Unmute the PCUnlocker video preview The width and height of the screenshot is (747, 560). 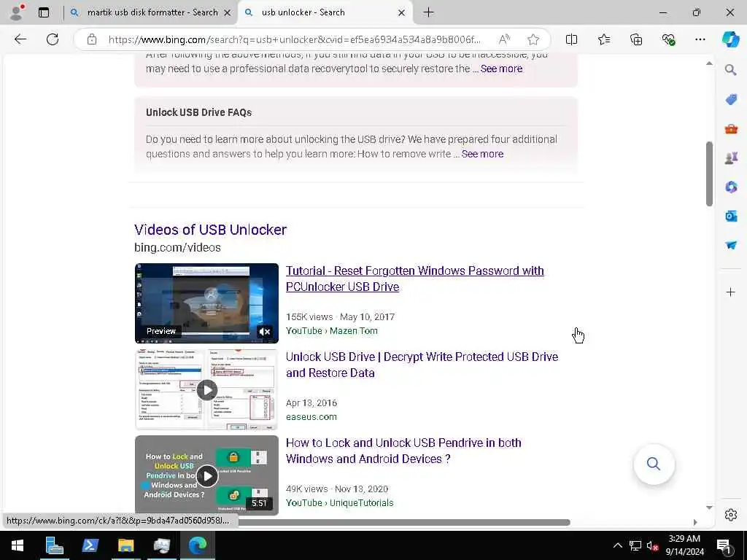point(264,332)
